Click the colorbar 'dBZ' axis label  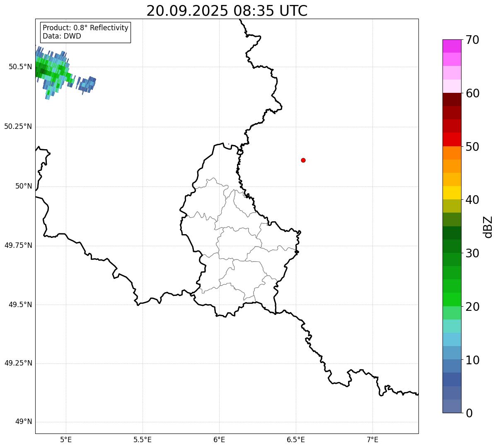click(x=488, y=227)
